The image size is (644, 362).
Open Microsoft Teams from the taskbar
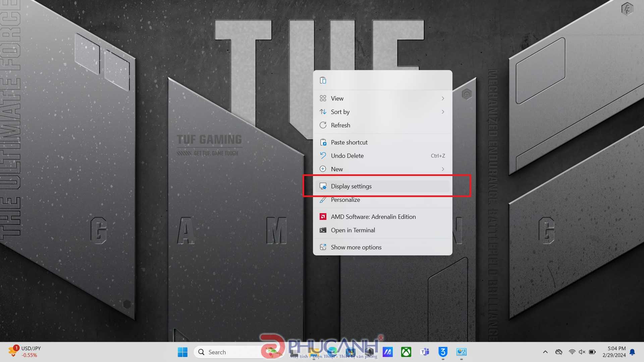(425, 352)
